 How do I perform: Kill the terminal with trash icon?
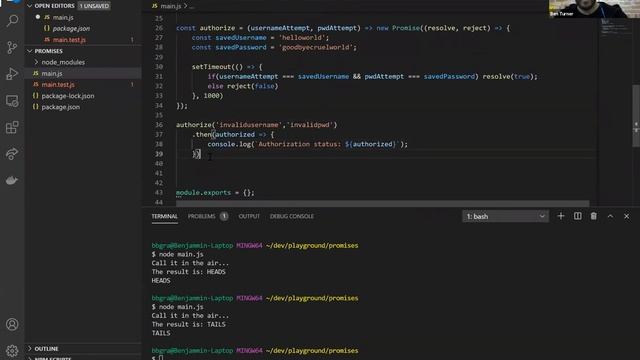point(593,216)
